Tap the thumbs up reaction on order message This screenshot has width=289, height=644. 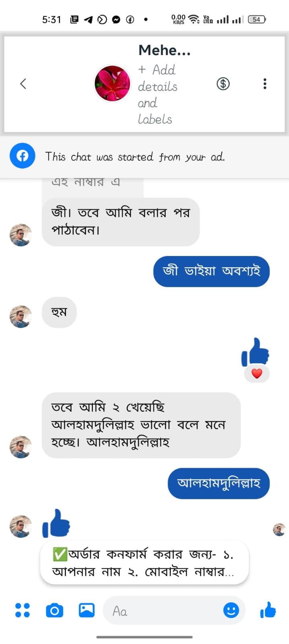(56, 523)
